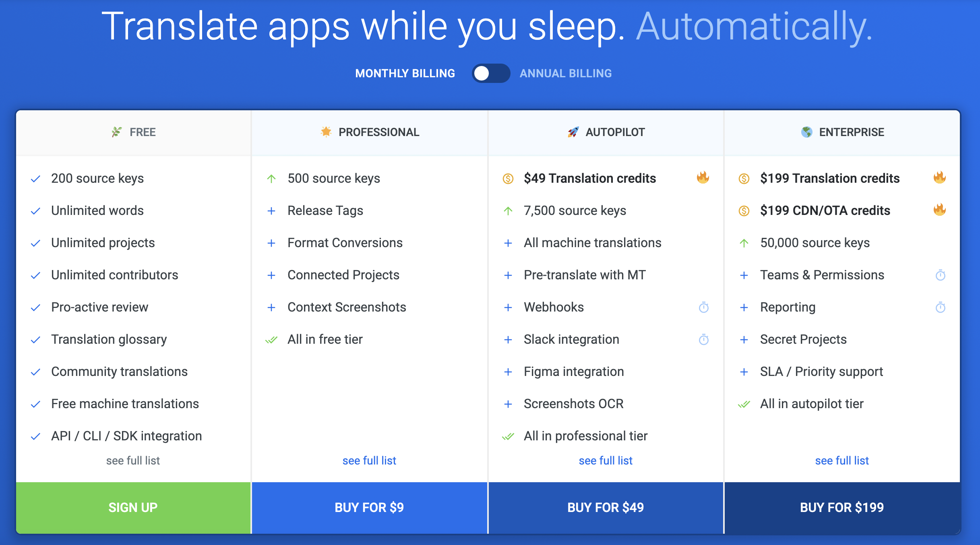Select the Free plan header

(x=133, y=132)
